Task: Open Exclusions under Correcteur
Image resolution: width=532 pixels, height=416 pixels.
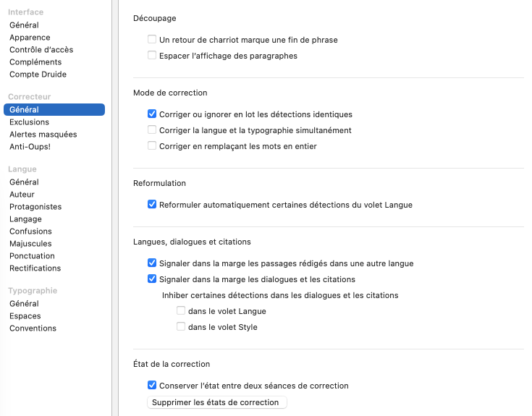Action: [x=29, y=122]
